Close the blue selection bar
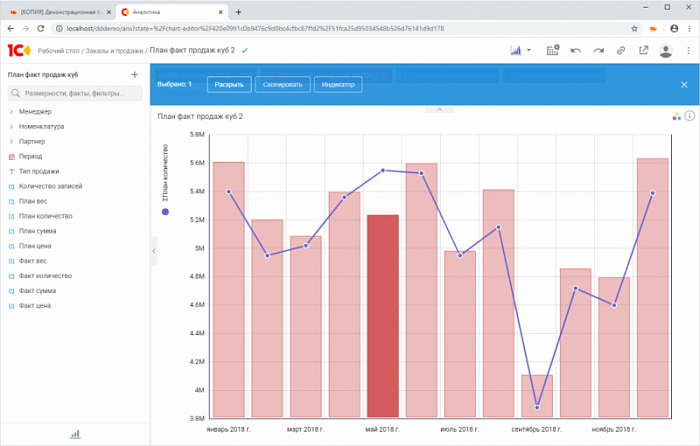This screenshot has width=700, height=446. pos(684,85)
